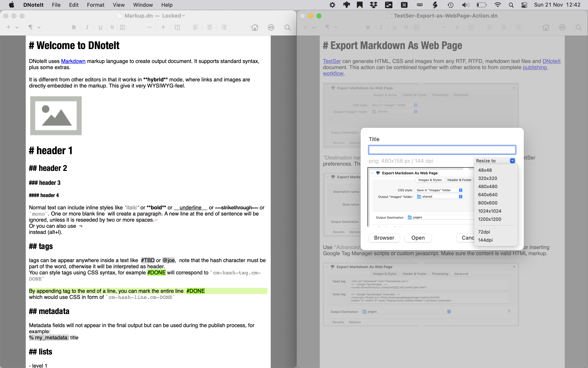Click Dropbox icon in menu bar
Viewport: 588px width, 368px height.
373,5
